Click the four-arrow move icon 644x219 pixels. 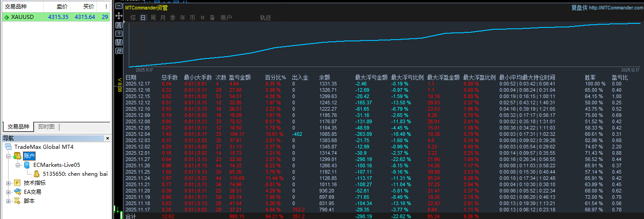(119, 16)
